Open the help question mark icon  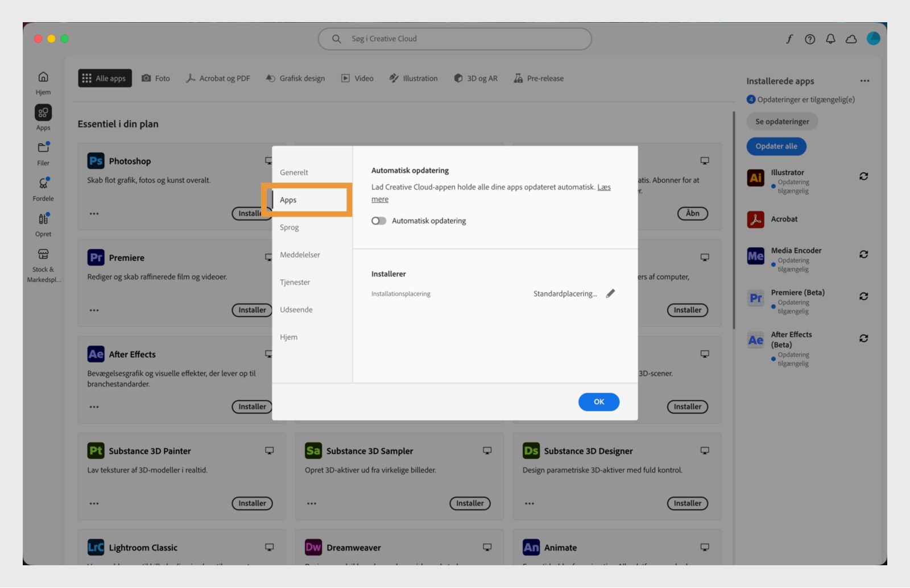(810, 39)
